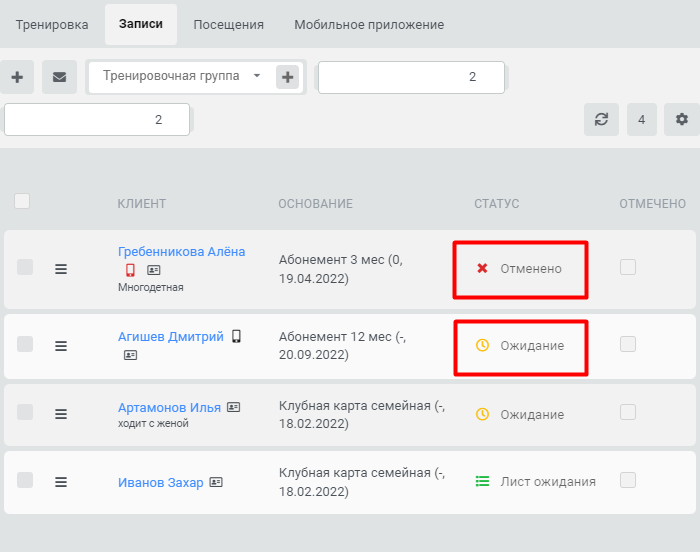
Task: Open hamburger menu for Агишев Дмитрий row
Action: 61,346
